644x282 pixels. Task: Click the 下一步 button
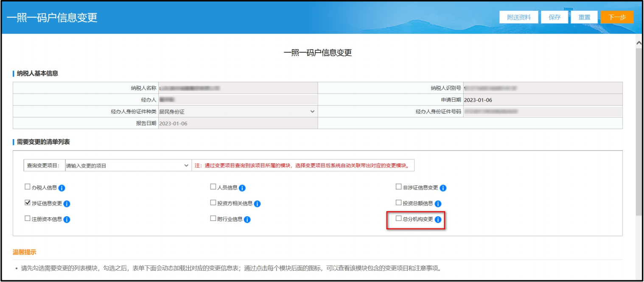pos(617,17)
